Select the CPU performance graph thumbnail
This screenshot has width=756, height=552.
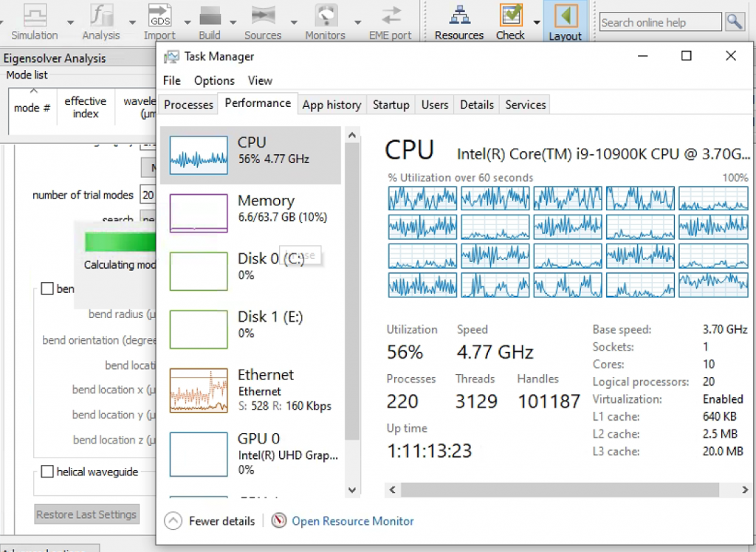(x=199, y=155)
